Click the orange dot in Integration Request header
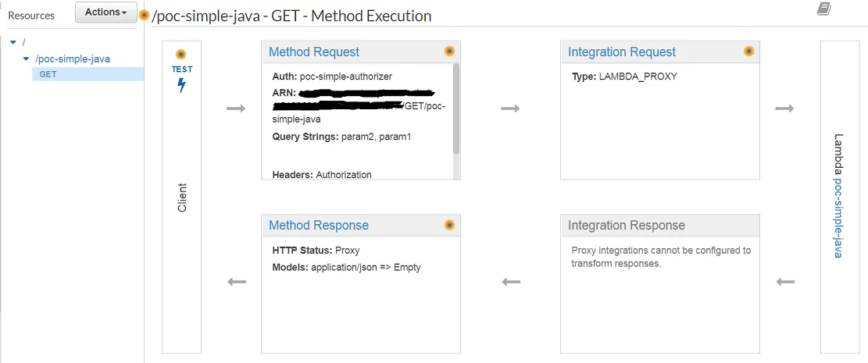The width and height of the screenshot is (868, 363). (x=748, y=52)
